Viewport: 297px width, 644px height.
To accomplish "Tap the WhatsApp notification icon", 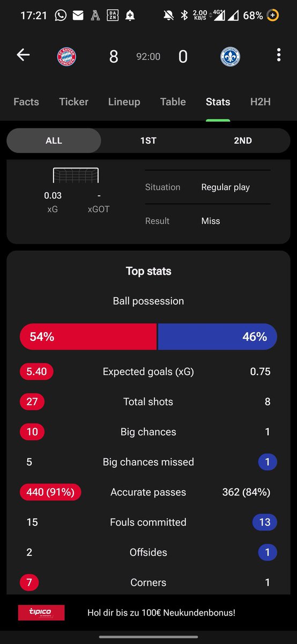I will coord(61,16).
